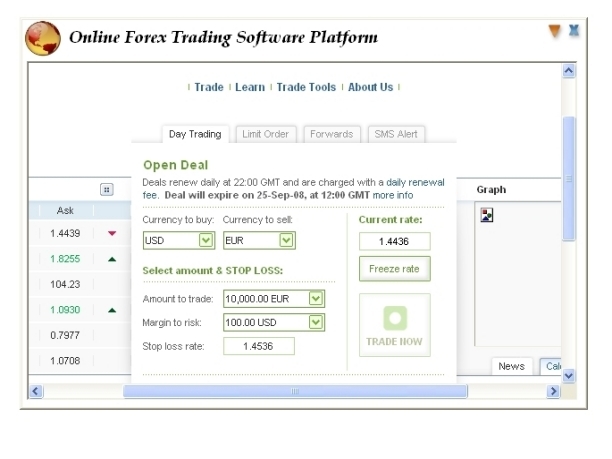The height and width of the screenshot is (459, 612).
Task: Click the grid icon above Ask column
Action: [107, 190]
